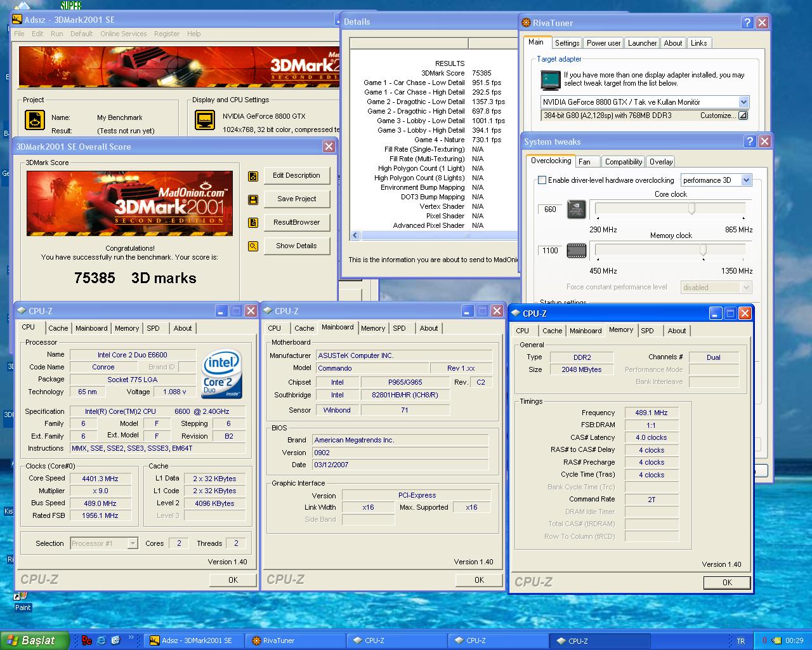Open the Paint shortcut on the desktop
812x650 pixels.
tap(22, 601)
